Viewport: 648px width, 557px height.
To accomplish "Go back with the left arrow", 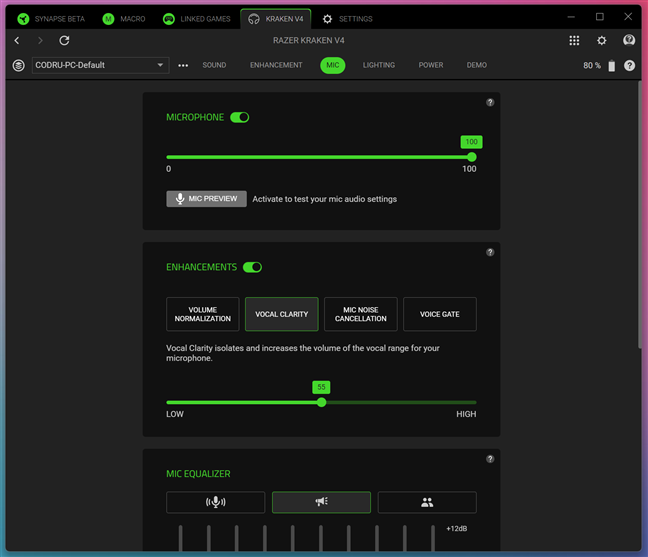I will point(17,40).
